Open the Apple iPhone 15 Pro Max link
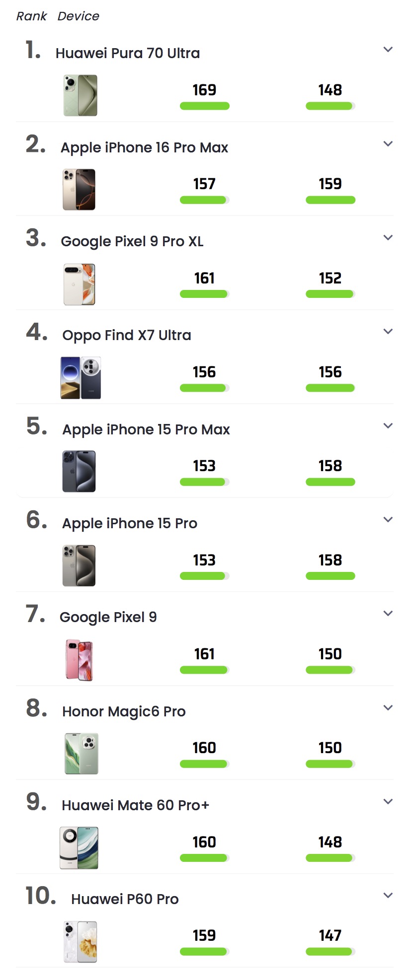Image resolution: width=412 pixels, height=980 pixels. (146, 429)
